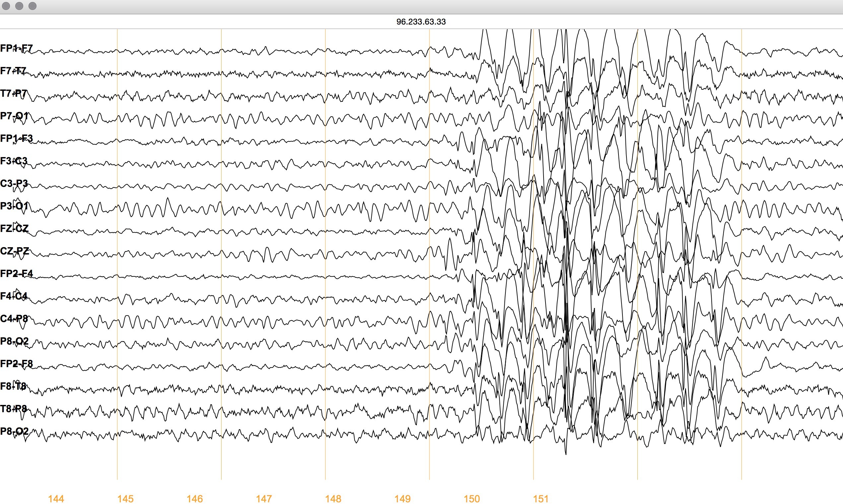The height and width of the screenshot is (504, 843).
Task: Click the T7-P7 channel label
Action: (14, 93)
